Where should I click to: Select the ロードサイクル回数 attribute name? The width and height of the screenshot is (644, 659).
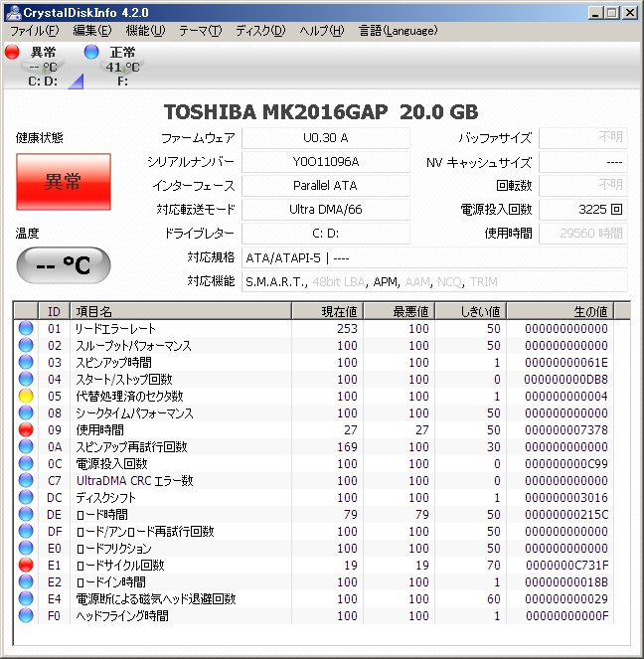coord(120,565)
